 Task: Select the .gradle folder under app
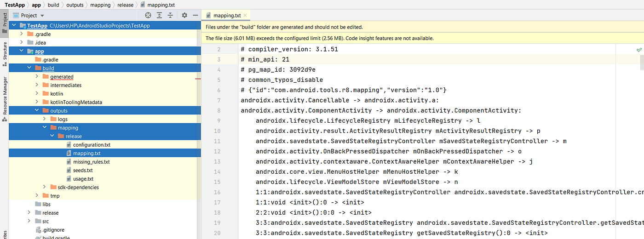[51, 60]
